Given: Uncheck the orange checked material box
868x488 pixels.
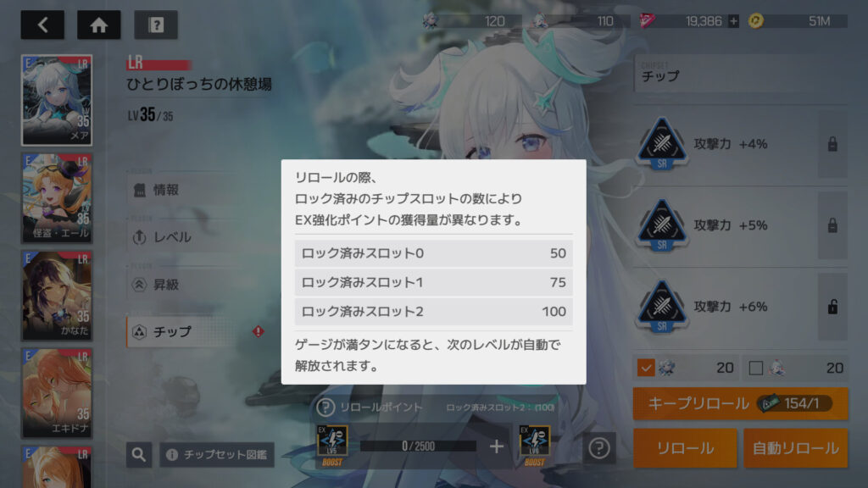Looking at the screenshot, I should pyautogui.click(x=645, y=368).
